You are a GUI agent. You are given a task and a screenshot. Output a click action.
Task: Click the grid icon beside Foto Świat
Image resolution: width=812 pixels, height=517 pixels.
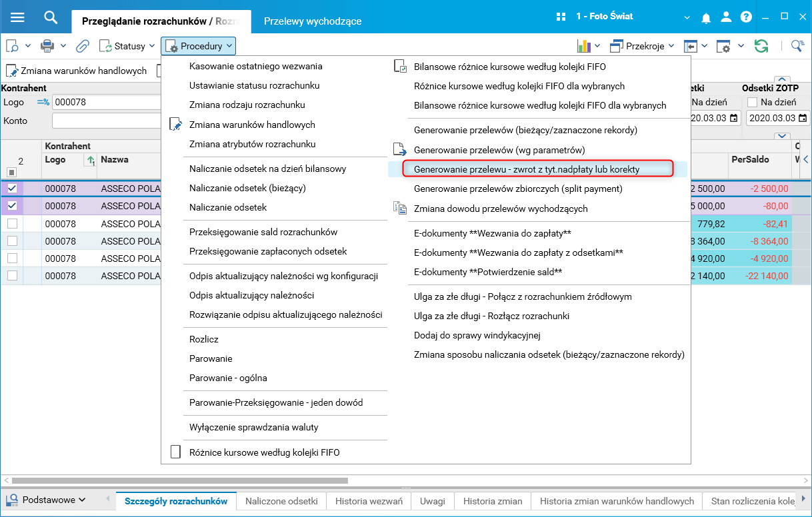(561, 17)
